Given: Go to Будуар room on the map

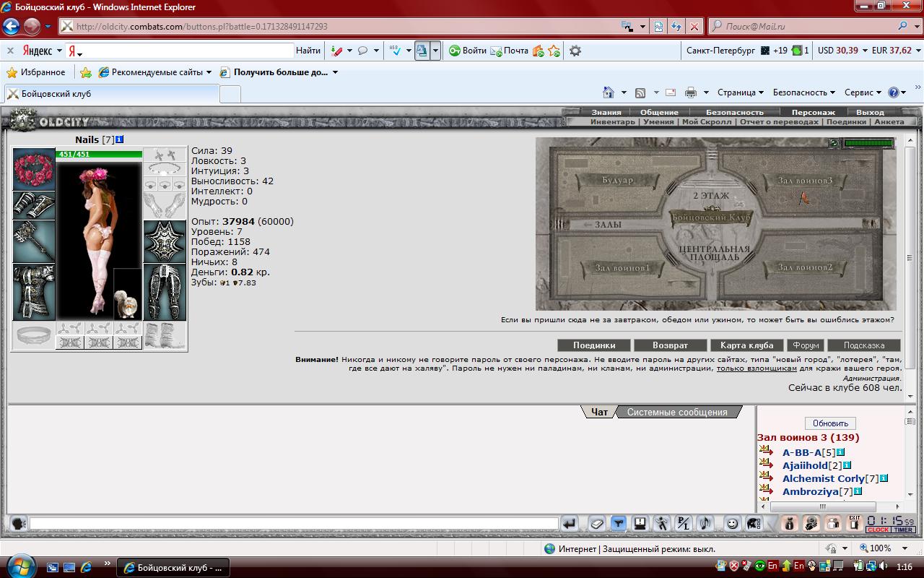Looking at the screenshot, I should 617,180.
